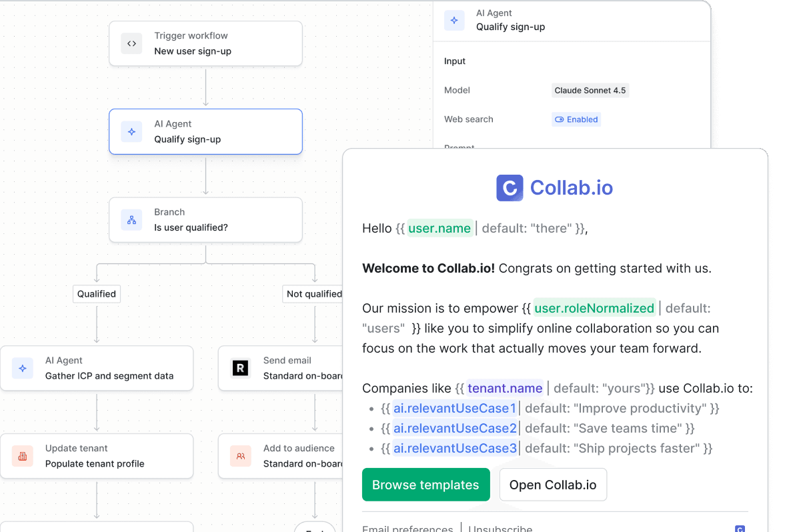Click the AI Agent panel header sparkle icon
This screenshot has width=811, height=532.
(x=454, y=20)
